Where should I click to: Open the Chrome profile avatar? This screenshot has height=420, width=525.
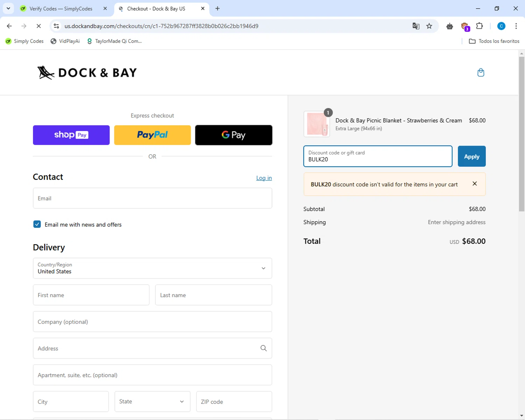(x=501, y=26)
